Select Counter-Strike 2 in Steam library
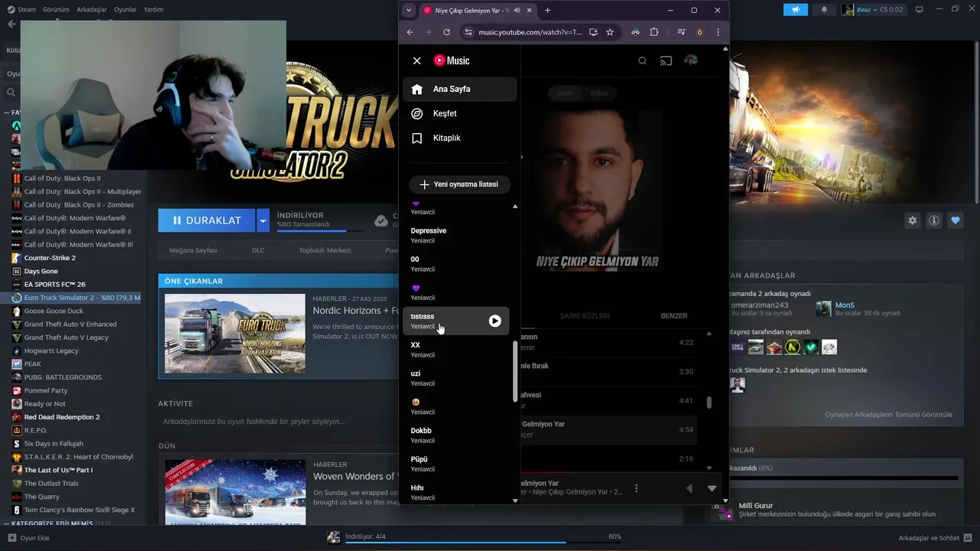 [x=50, y=258]
